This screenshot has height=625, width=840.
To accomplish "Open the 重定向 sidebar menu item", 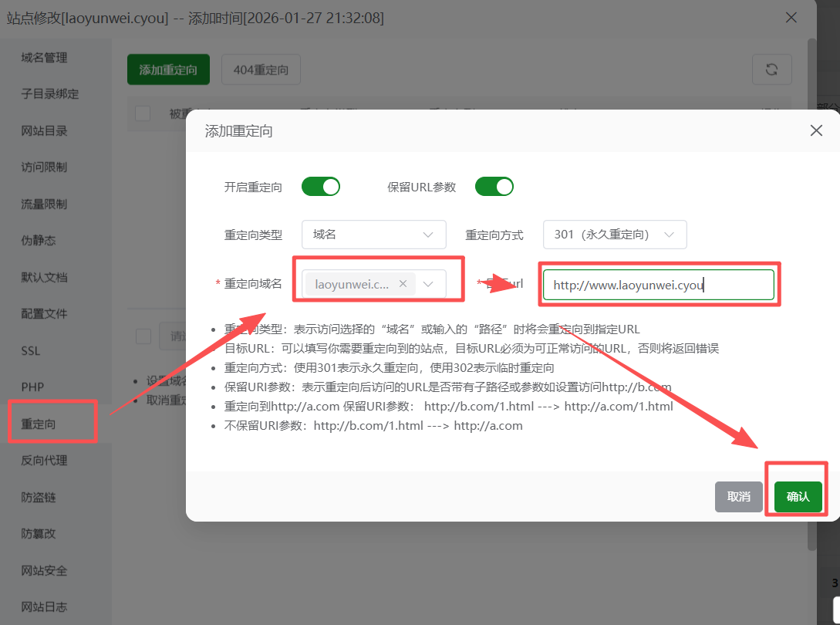I will click(x=39, y=424).
